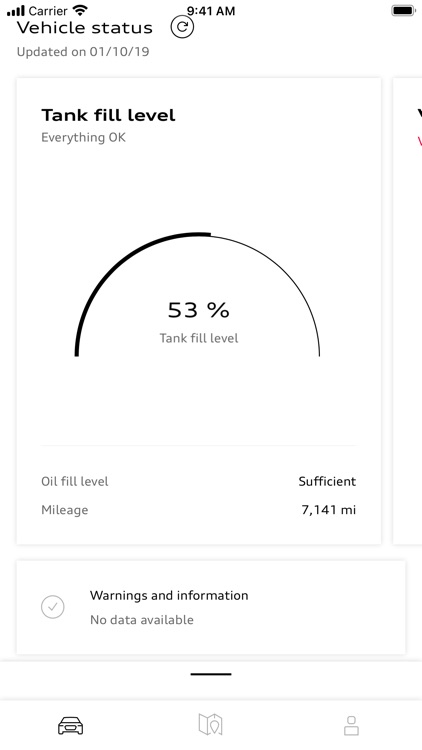Tap the cellular signal bars icon

pyautogui.click(x=16, y=11)
